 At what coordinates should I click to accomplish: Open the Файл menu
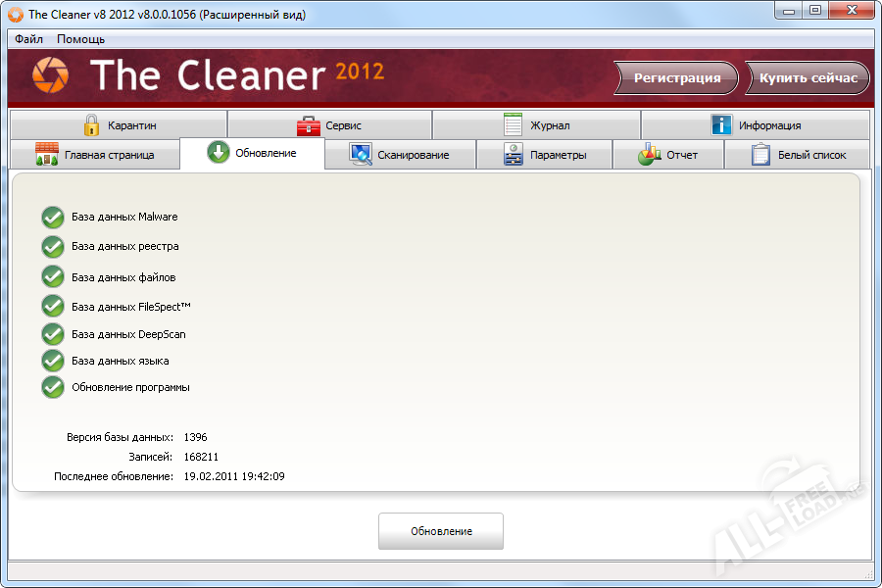(x=28, y=39)
